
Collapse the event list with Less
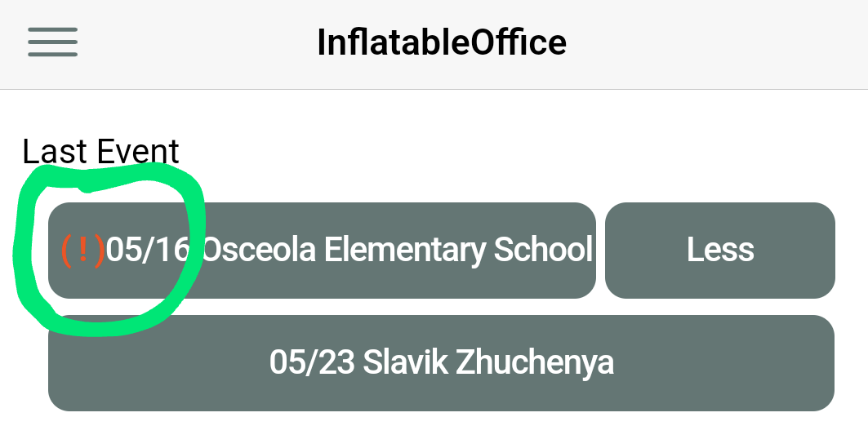(719, 251)
